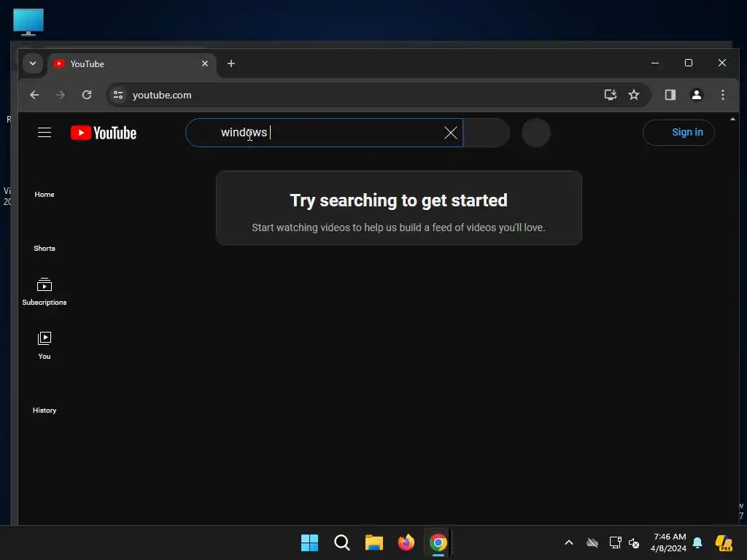
Task: Open Chrome's three-dot menu
Action: point(723,95)
